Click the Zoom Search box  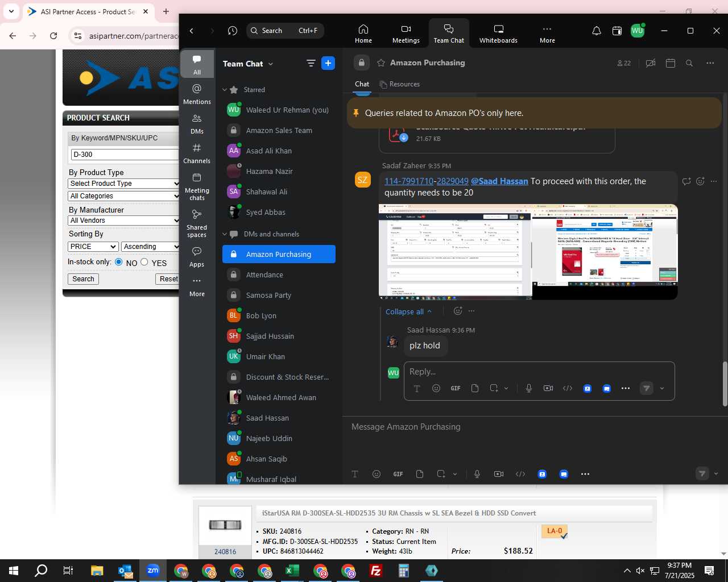click(286, 31)
